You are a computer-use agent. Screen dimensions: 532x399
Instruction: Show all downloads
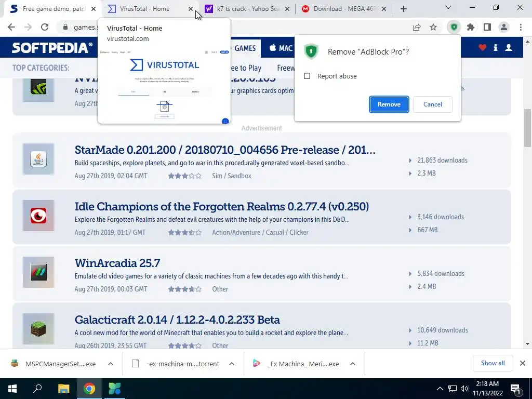tap(493, 363)
